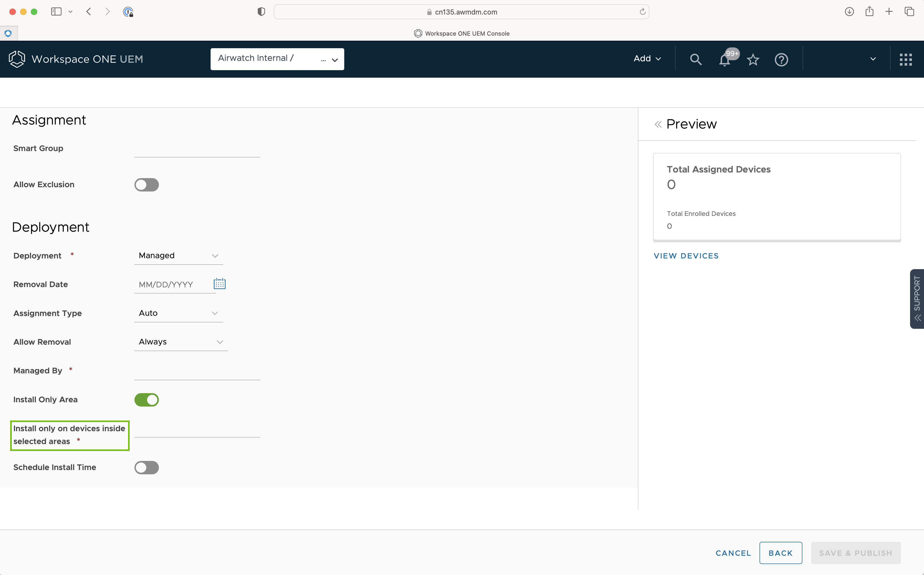Open the Deployment Managed dropdown

point(178,255)
